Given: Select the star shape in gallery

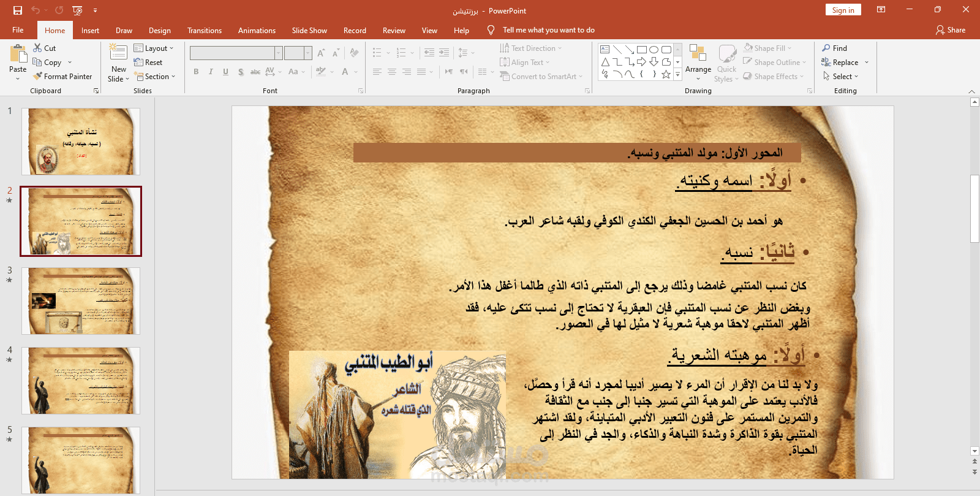Looking at the screenshot, I should (666, 74).
